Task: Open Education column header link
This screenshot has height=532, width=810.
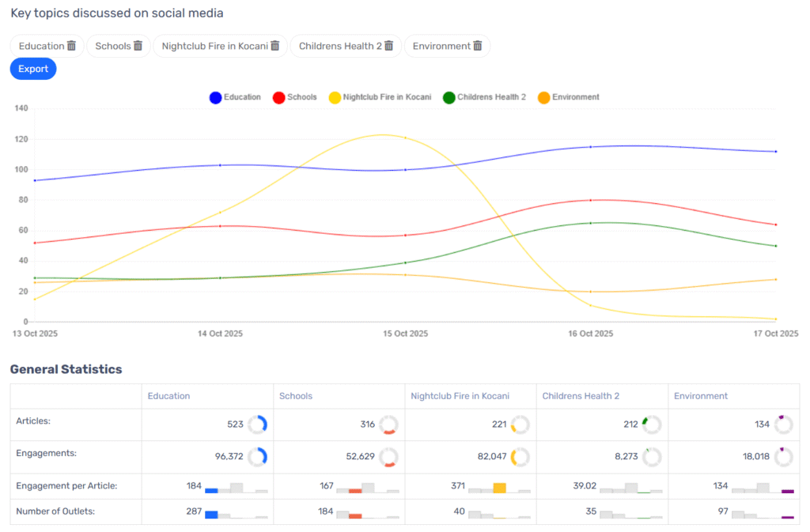Action: [168, 396]
